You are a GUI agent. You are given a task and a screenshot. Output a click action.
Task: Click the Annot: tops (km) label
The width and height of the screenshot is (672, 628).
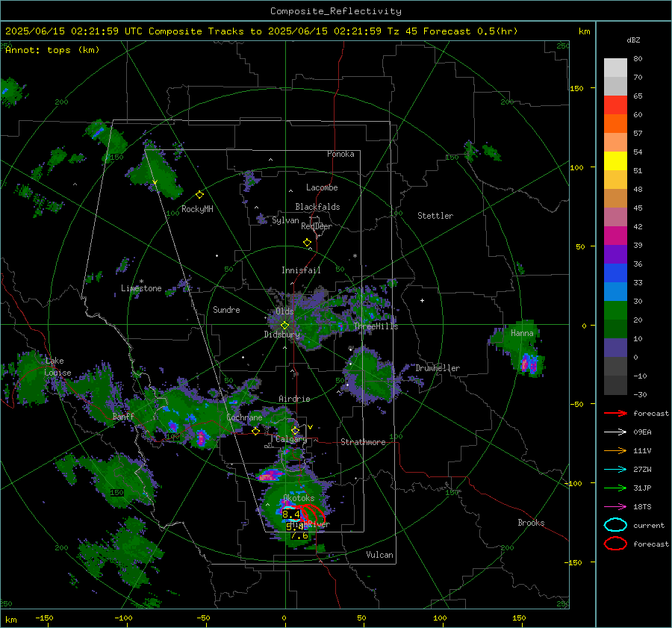[52, 50]
